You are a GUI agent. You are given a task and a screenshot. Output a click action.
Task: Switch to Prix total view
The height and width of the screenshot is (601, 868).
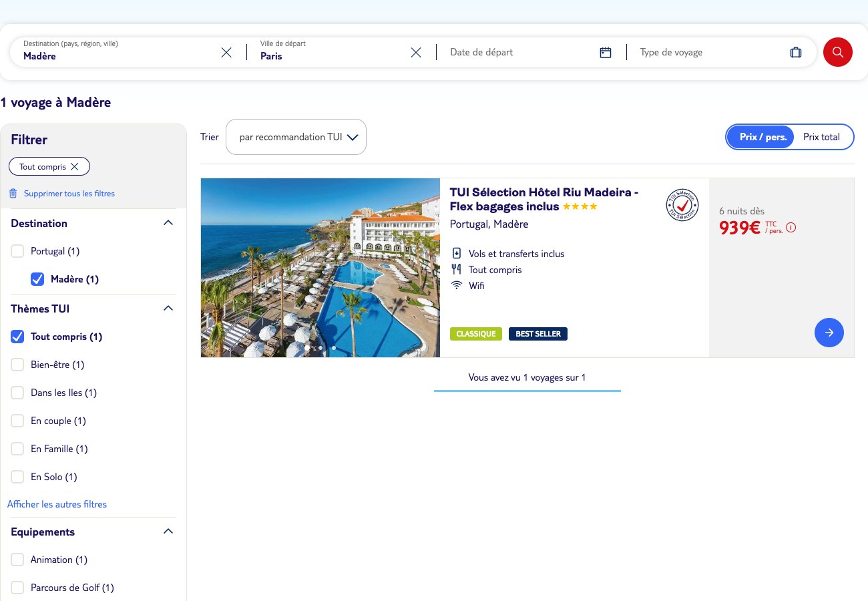click(x=821, y=137)
